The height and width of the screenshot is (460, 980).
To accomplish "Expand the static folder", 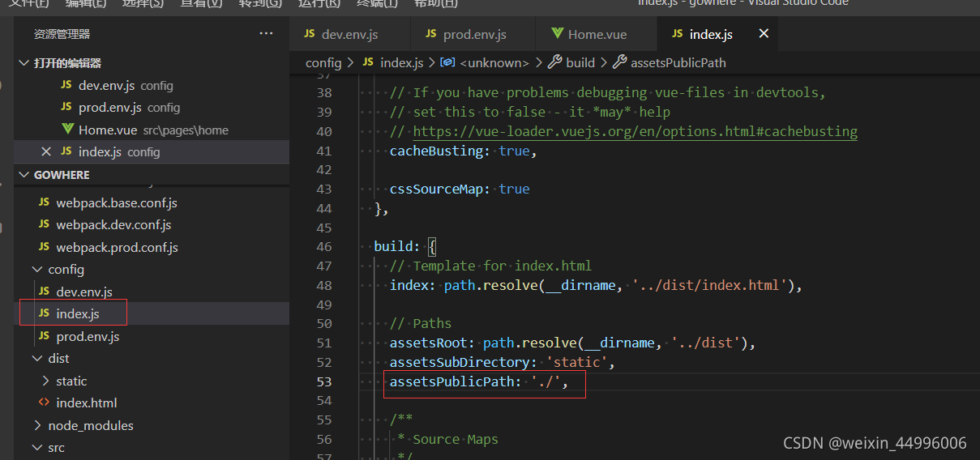I will point(45,381).
